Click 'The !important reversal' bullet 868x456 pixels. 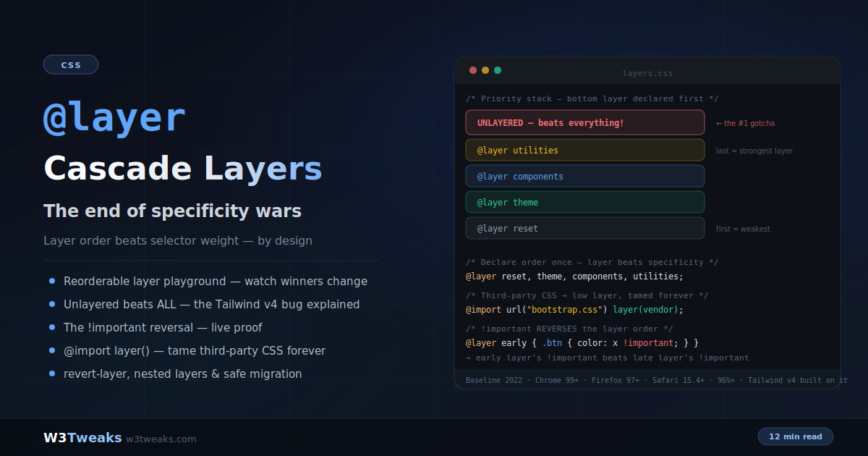coord(163,328)
